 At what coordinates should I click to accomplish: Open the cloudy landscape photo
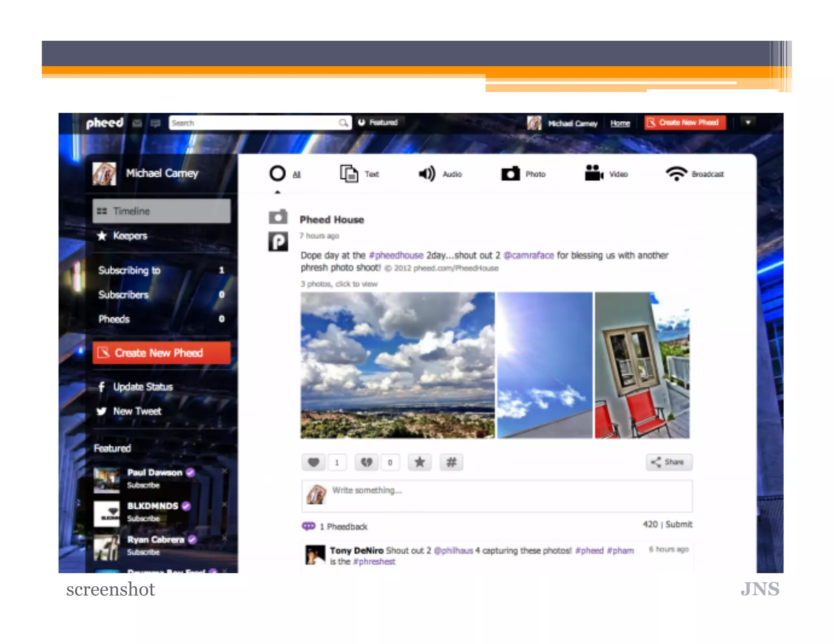click(x=397, y=365)
